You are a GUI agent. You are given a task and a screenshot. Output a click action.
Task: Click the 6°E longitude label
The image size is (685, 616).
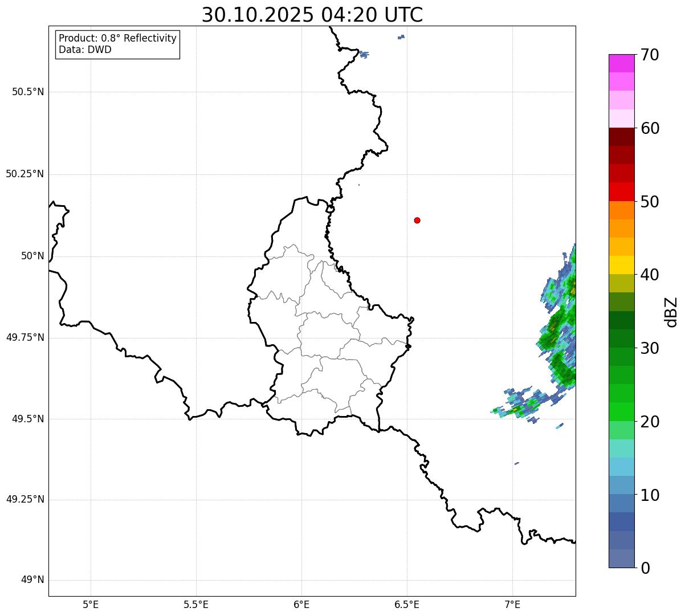[301, 604]
